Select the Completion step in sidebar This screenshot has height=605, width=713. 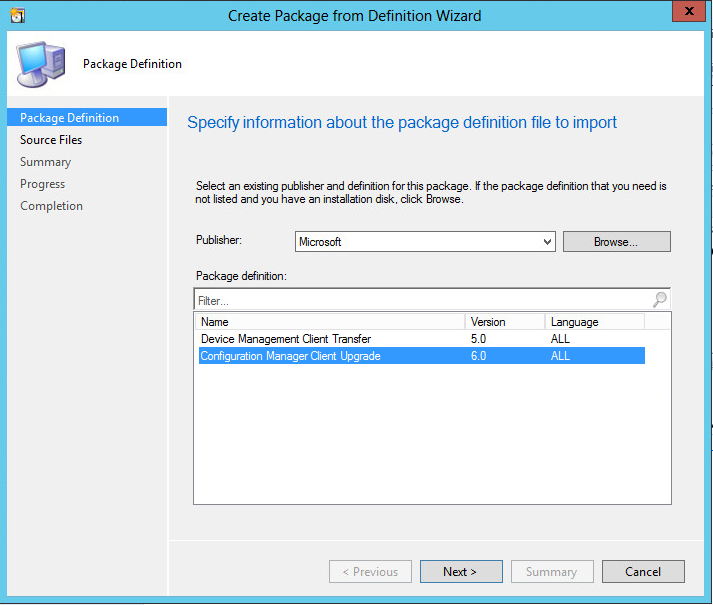point(51,206)
